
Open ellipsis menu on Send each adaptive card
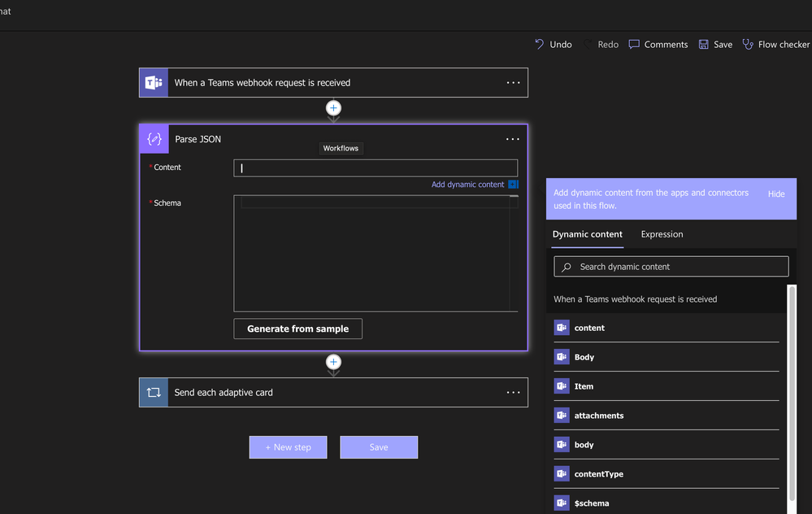[x=513, y=392]
